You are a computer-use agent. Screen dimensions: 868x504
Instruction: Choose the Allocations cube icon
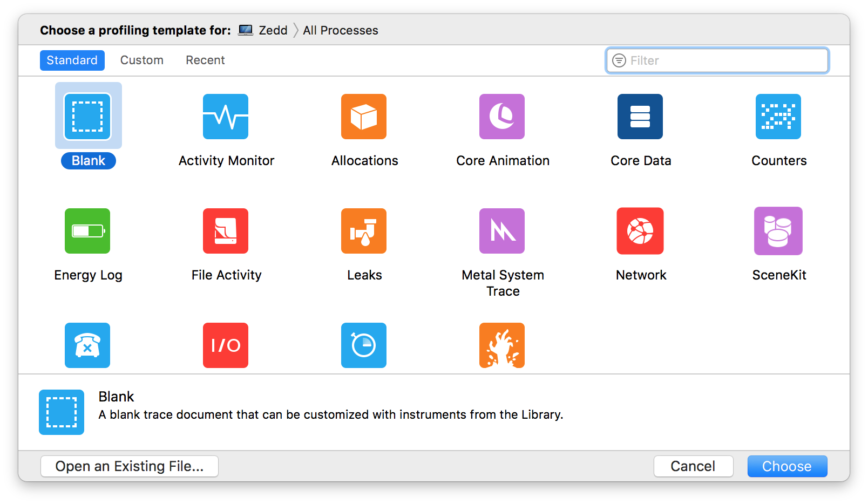[364, 117]
